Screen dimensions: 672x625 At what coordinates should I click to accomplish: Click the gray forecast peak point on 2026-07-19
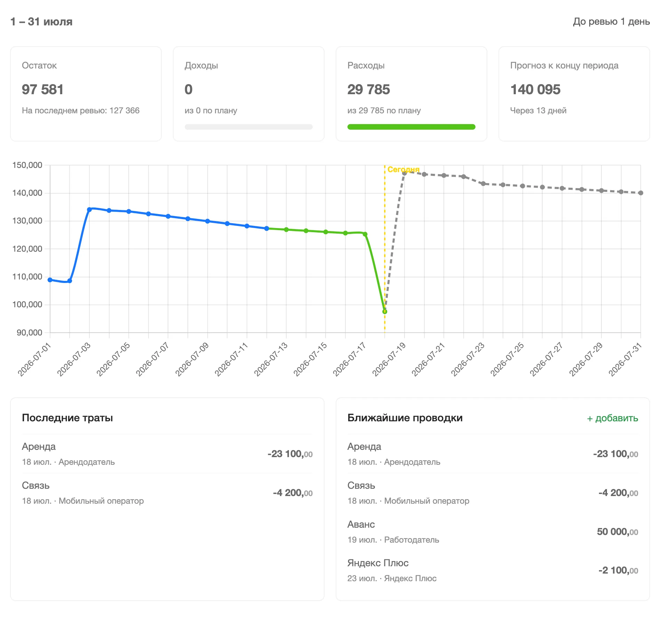[405, 173]
